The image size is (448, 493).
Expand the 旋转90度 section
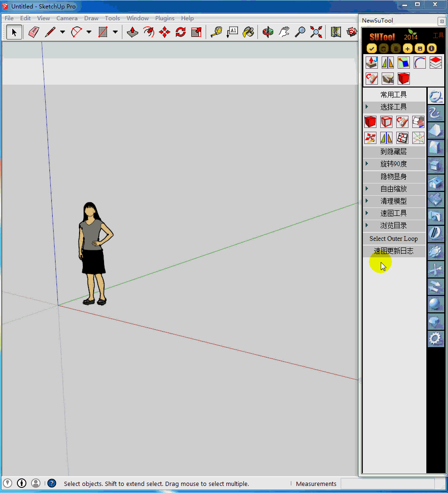(394, 164)
